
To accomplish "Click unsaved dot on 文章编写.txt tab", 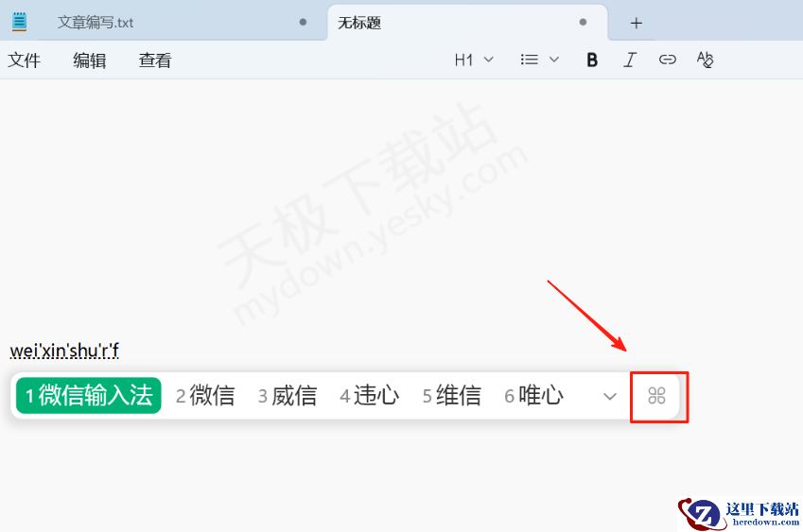I will click(304, 22).
